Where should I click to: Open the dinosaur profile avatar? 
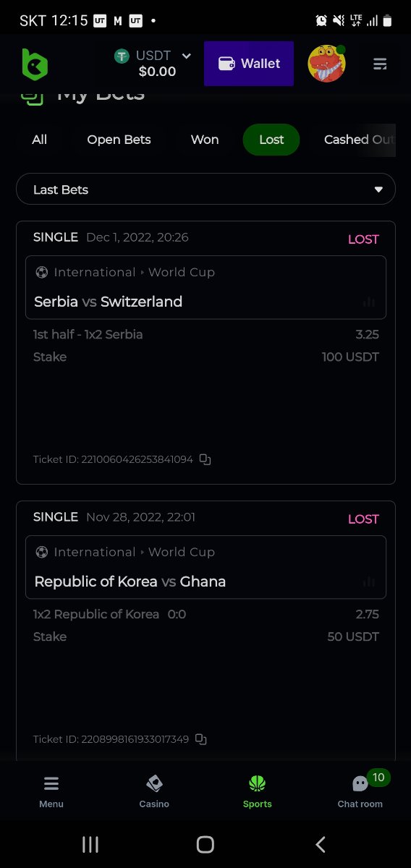click(326, 64)
